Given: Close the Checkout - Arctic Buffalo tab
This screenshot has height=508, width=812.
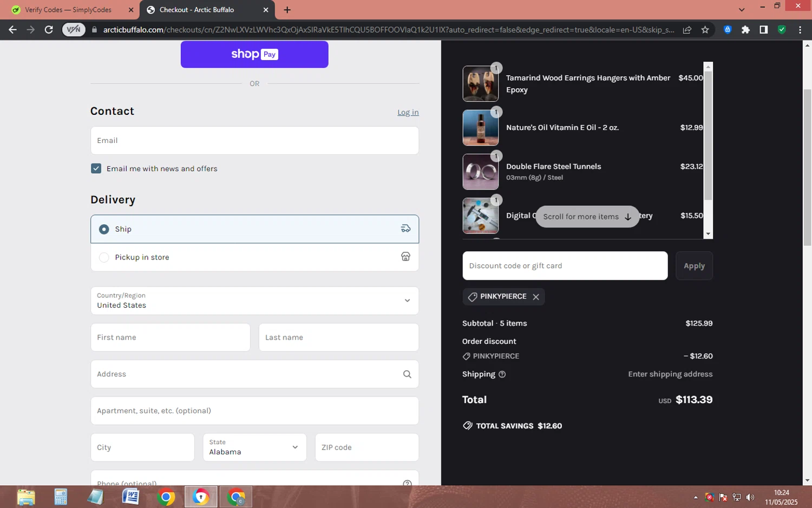Looking at the screenshot, I should click(266, 10).
